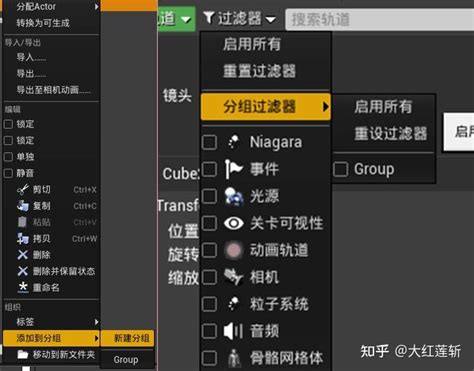
Task: Click the speaker icon for 音频
Action: point(233,331)
